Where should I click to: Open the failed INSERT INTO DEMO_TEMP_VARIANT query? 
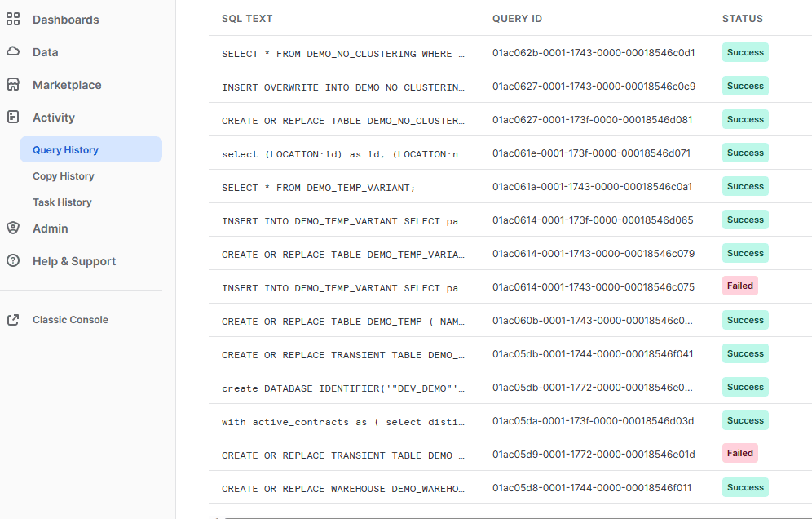(342, 287)
